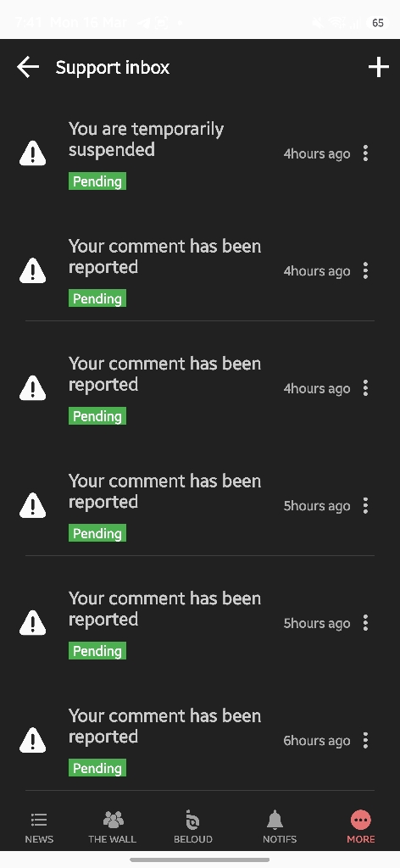
Task: Tap the bottom home gesture bar
Action: click(x=200, y=860)
